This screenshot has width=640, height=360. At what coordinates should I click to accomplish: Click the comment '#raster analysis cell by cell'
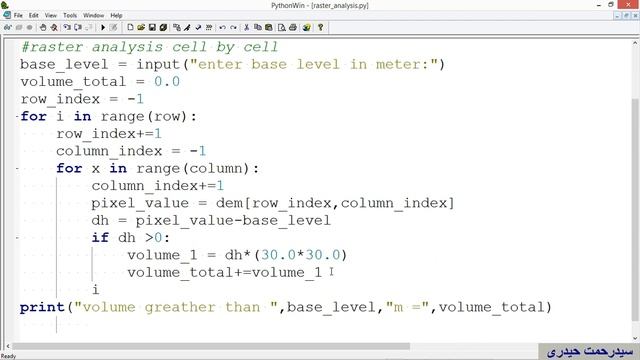coord(149,47)
